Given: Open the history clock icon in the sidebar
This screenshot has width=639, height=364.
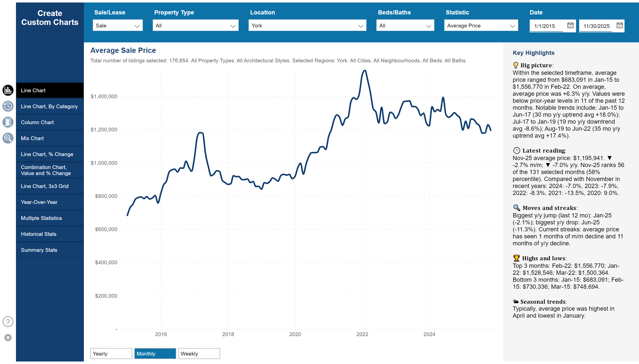Looking at the screenshot, I should pyautogui.click(x=8, y=106).
